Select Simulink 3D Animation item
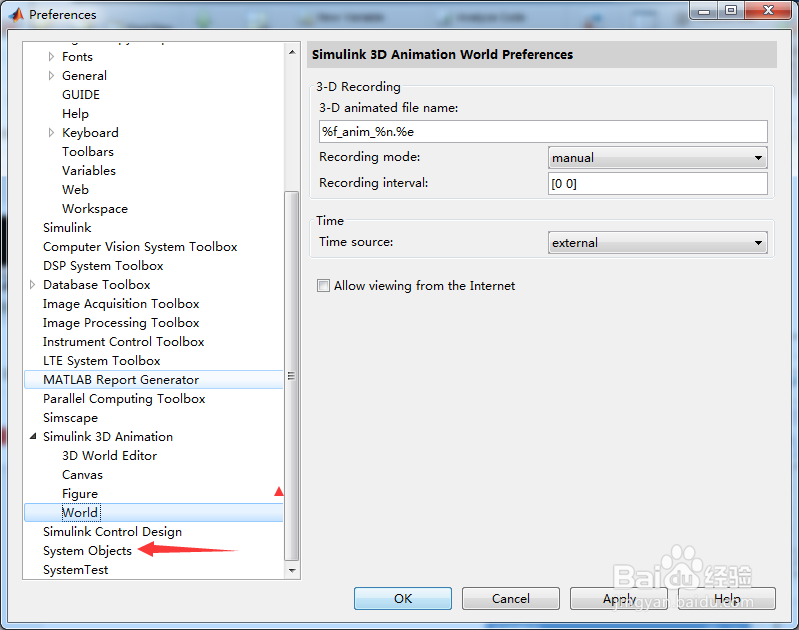Screen dimensions: 799x630 tap(108, 436)
